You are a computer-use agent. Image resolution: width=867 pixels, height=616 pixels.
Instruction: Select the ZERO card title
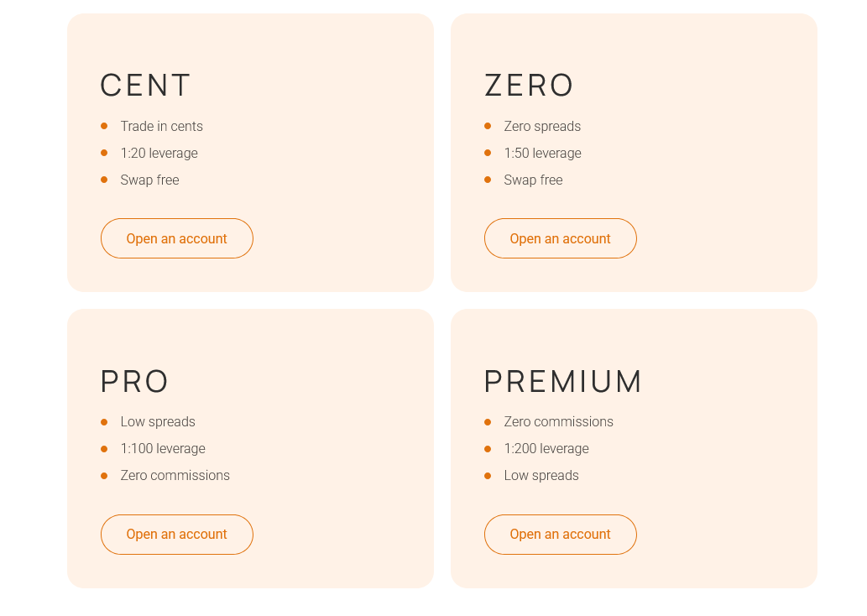point(529,85)
